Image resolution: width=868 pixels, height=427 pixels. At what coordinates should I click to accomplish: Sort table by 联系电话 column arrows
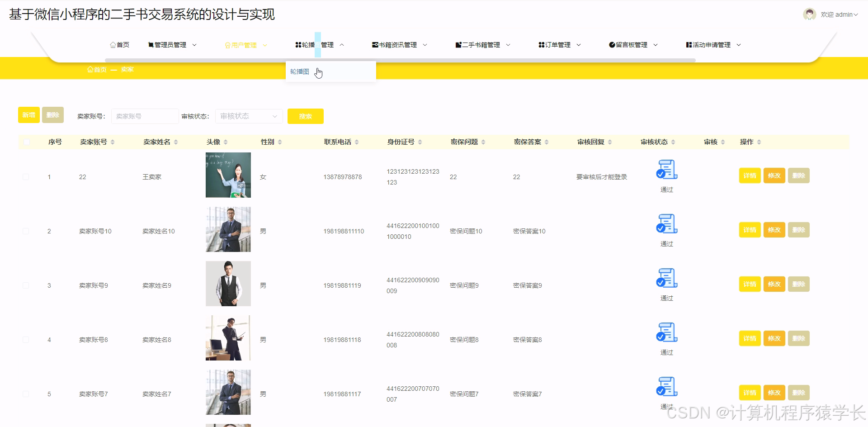(357, 142)
